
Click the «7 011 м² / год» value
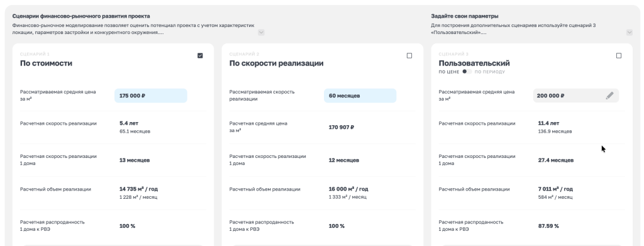click(x=555, y=189)
